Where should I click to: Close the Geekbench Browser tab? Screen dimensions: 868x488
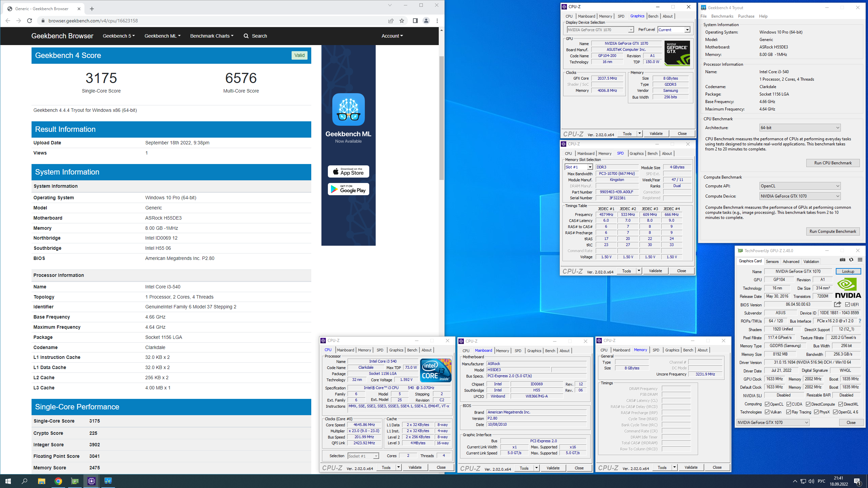coord(79,9)
